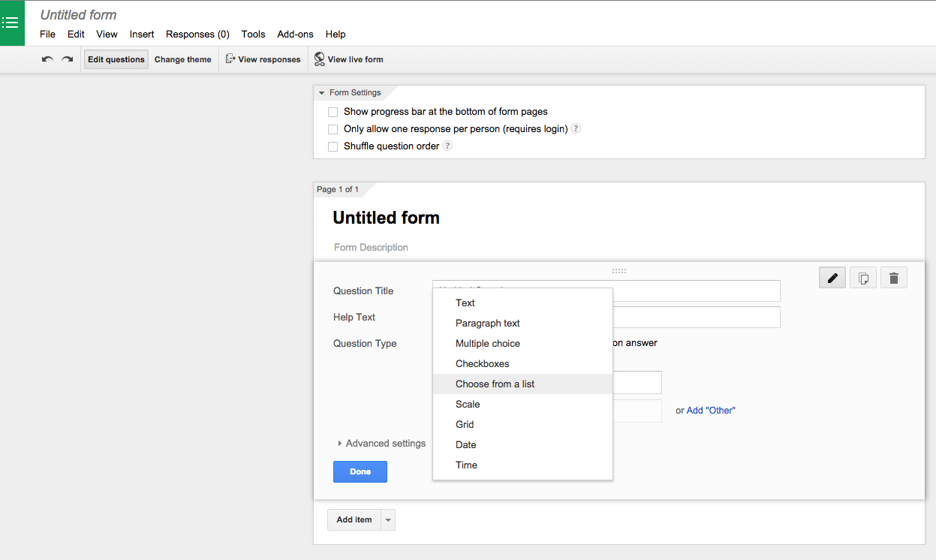Viewport: 936px width, 560px height.
Task: Click the first option input field
Action: tap(637, 382)
